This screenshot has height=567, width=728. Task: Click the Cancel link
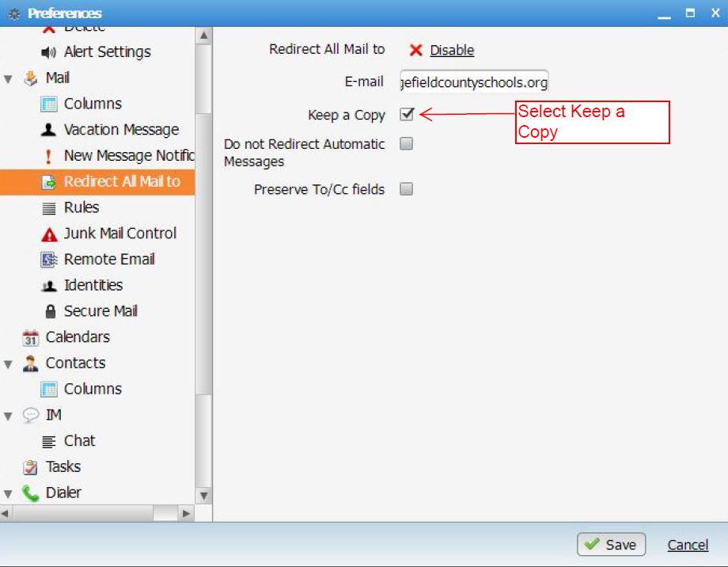[687, 545]
